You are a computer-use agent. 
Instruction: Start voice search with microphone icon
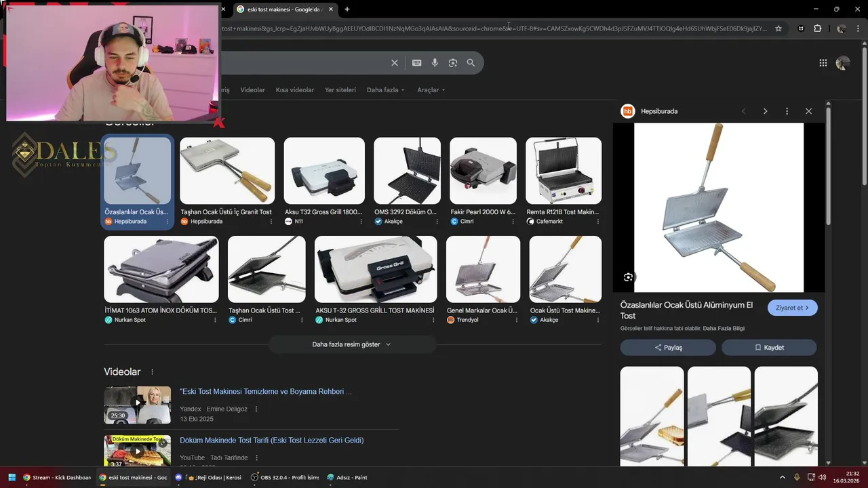[435, 63]
